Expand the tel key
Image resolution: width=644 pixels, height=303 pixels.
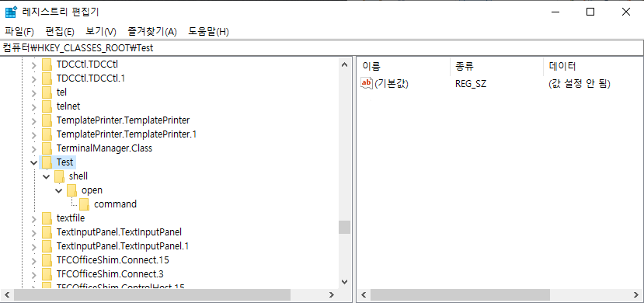(33, 92)
